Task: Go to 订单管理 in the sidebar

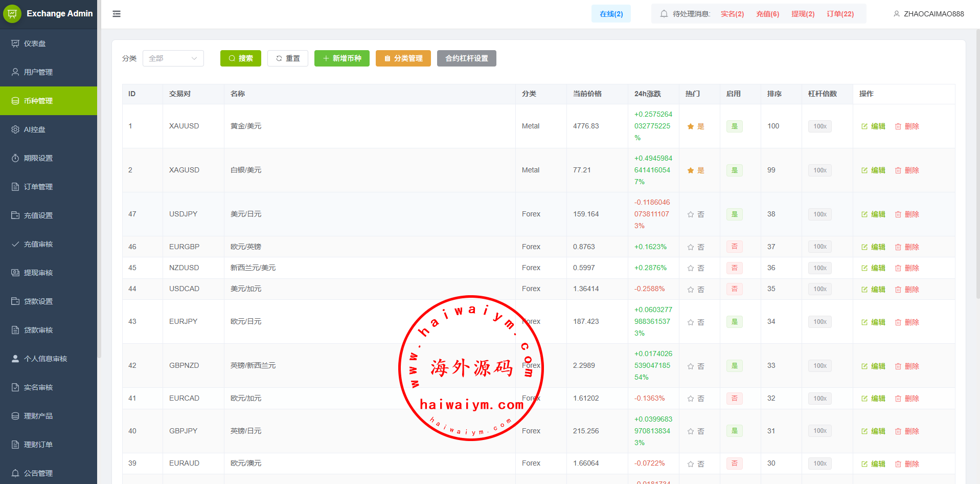Action: [38, 187]
